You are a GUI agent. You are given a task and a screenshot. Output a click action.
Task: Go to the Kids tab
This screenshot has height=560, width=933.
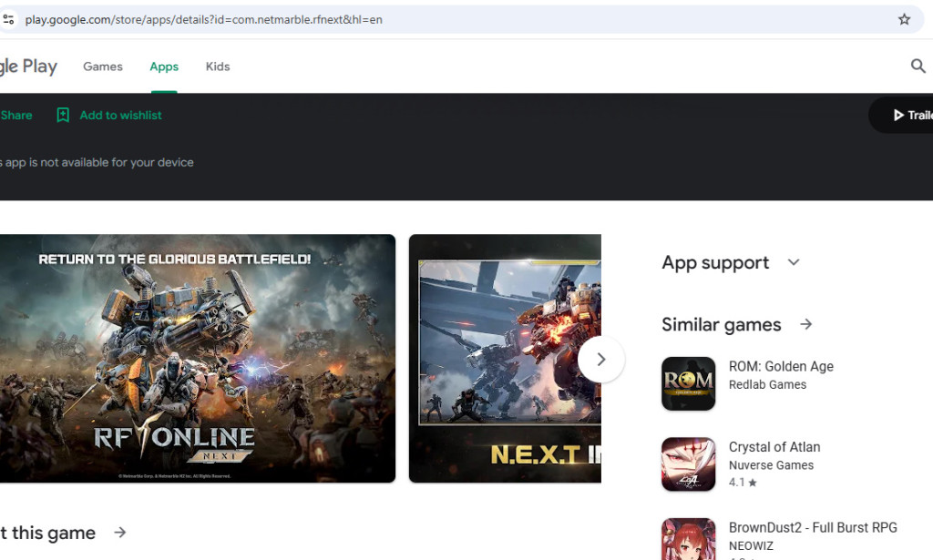point(218,66)
